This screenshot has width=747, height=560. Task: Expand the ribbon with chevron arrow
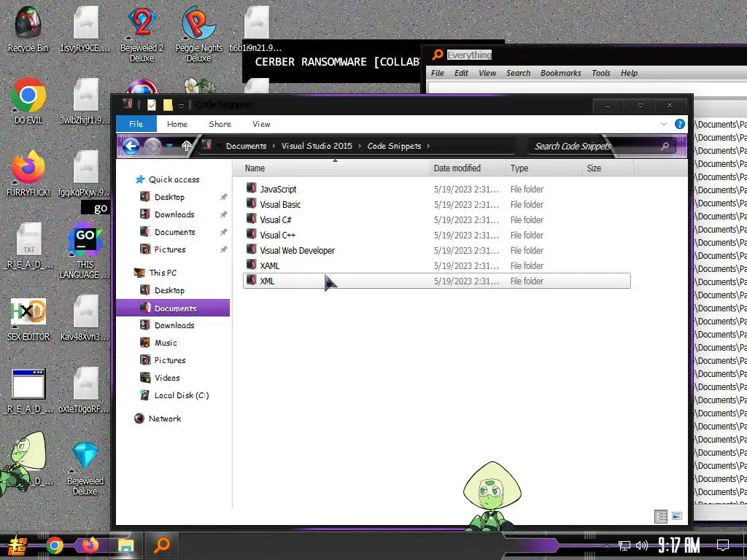(x=664, y=124)
